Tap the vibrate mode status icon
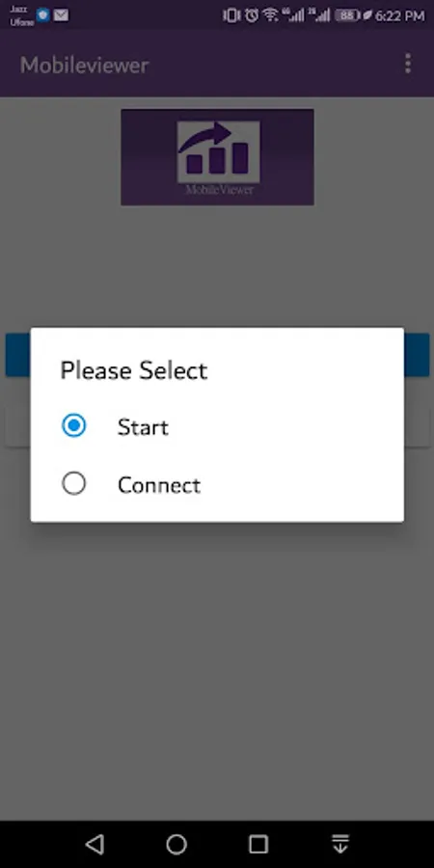This screenshot has width=434, height=868. 231,15
